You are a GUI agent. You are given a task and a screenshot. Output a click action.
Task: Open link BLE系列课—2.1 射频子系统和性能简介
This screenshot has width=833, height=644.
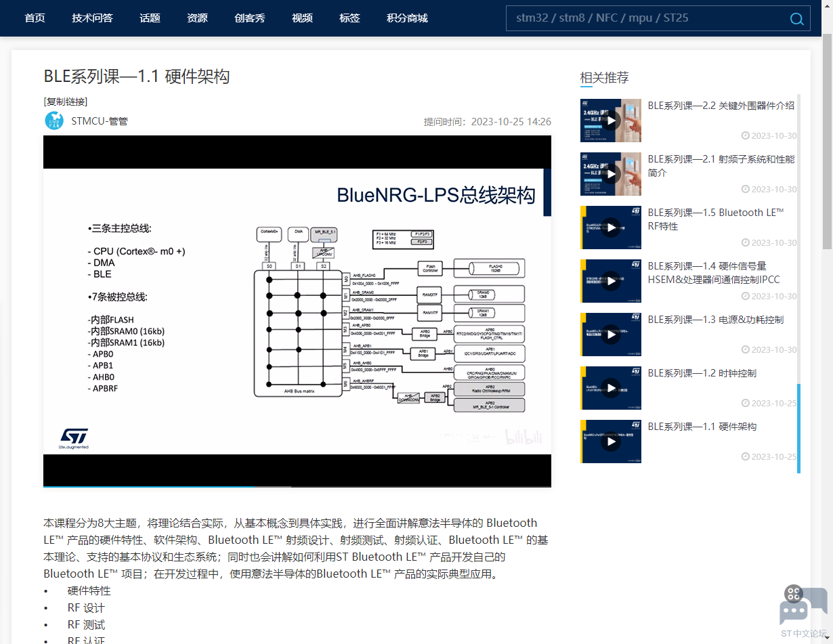point(721,166)
